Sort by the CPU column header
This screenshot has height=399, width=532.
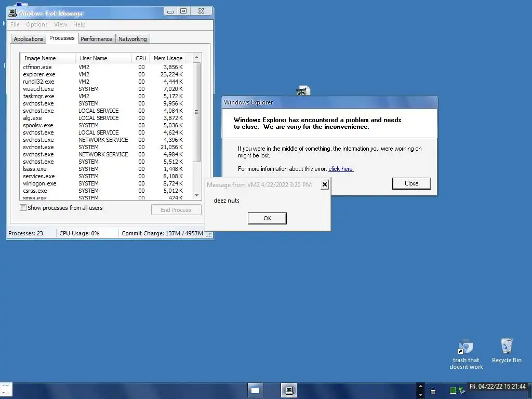(140, 58)
